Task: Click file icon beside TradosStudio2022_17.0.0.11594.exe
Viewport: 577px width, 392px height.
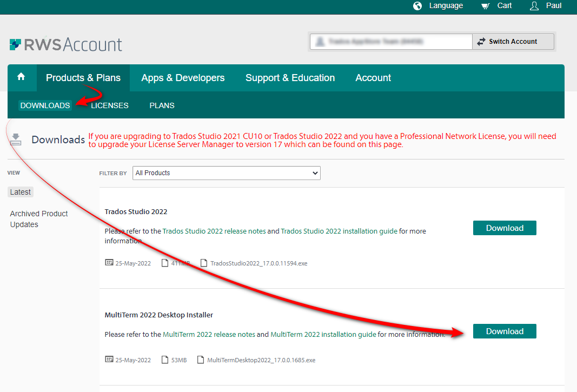Action: pos(204,263)
